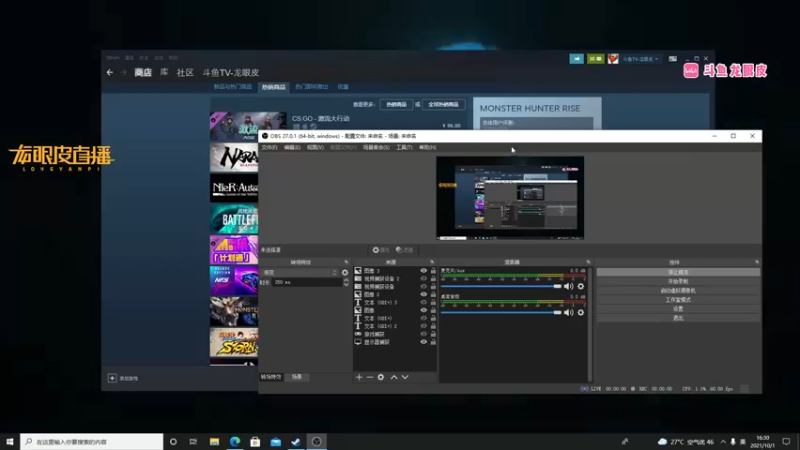The width and height of the screenshot is (800, 450).
Task: Move source up with the up arrow
Action: (394, 377)
